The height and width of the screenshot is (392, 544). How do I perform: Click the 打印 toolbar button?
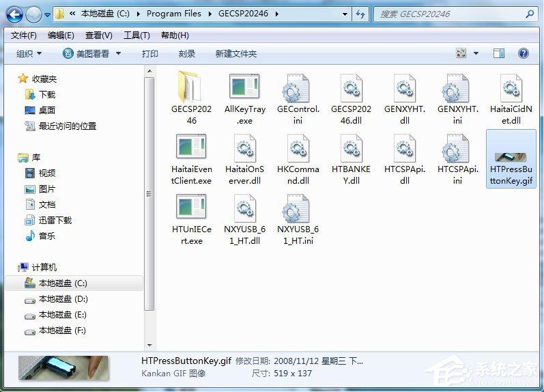(x=150, y=53)
